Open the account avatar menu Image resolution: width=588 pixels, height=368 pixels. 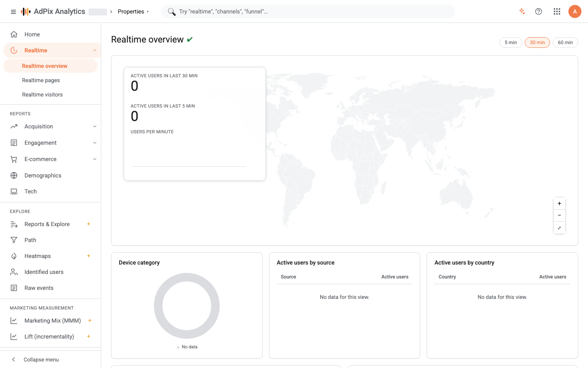click(x=575, y=11)
